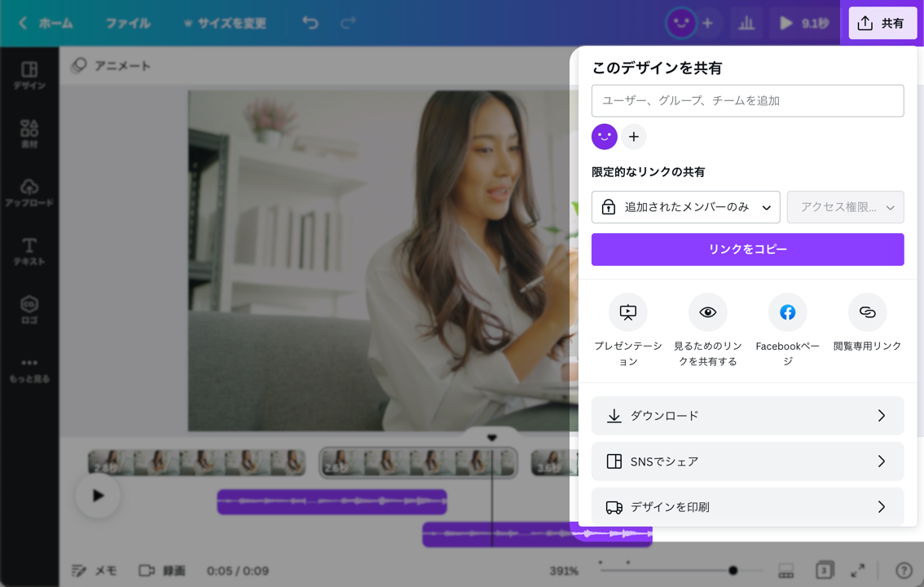Click the user, group, team input field
Image resolution: width=924 pixels, height=587 pixels.
[747, 101]
